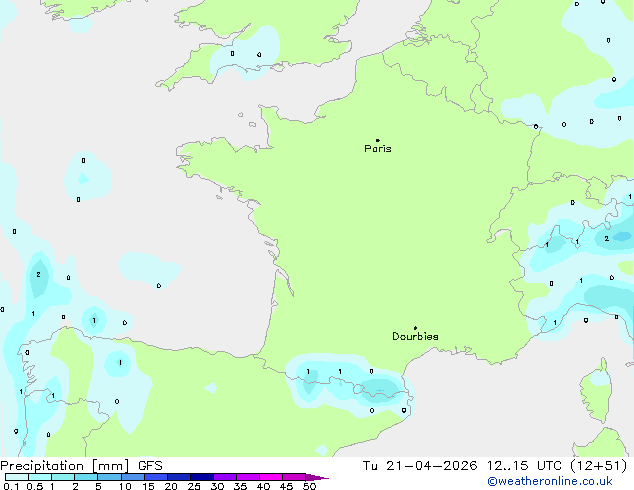
Task: Pick the 1–2 mm legend swatch
Action: (63, 477)
